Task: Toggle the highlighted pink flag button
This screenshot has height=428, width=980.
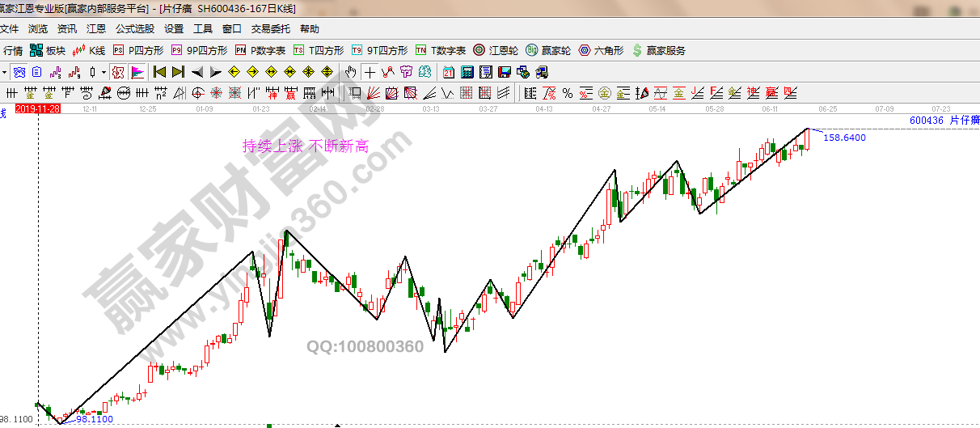Action: pyautogui.click(x=137, y=72)
